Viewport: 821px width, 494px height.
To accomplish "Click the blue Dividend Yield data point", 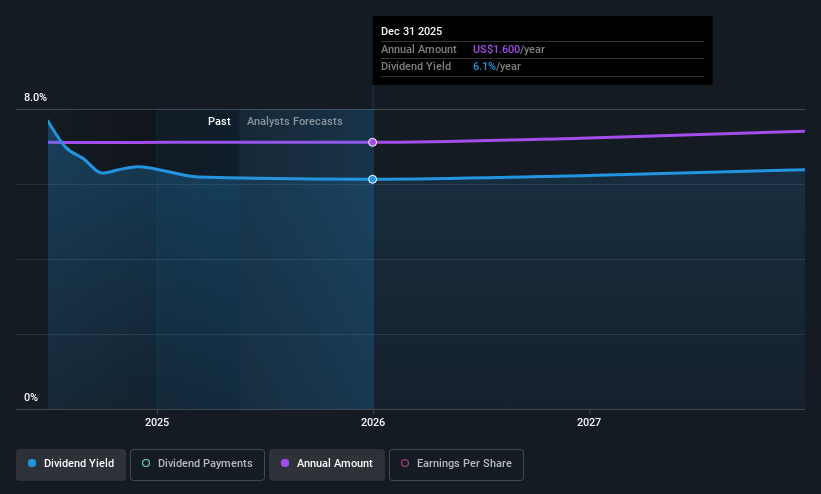I will (372, 179).
